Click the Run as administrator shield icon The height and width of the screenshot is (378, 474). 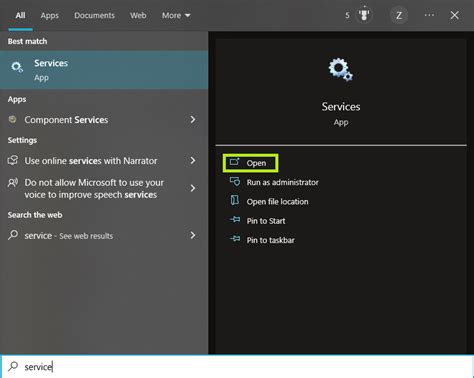[x=235, y=182]
